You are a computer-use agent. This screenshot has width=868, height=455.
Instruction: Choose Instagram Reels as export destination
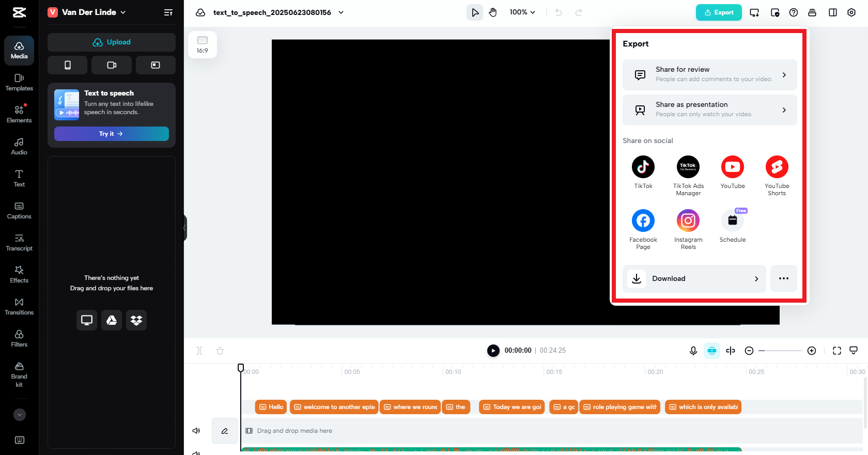pyautogui.click(x=688, y=221)
